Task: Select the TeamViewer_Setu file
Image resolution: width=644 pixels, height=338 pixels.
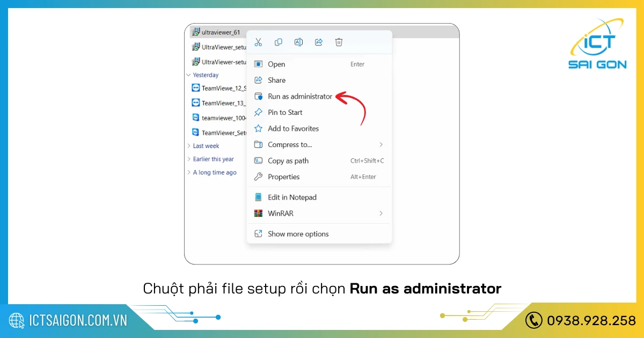Action: pyautogui.click(x=219, y=133)
